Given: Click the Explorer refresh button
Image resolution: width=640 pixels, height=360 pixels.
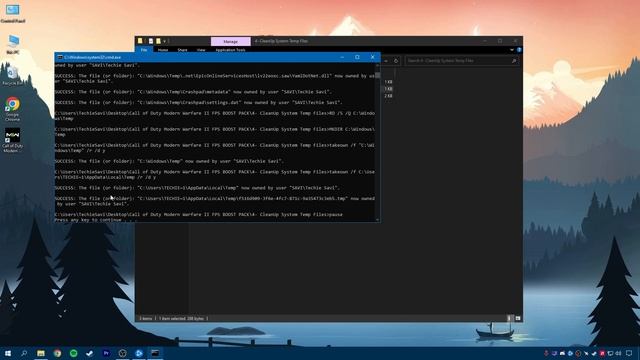Looking at the screenshot, I should (x=396, y=61).
